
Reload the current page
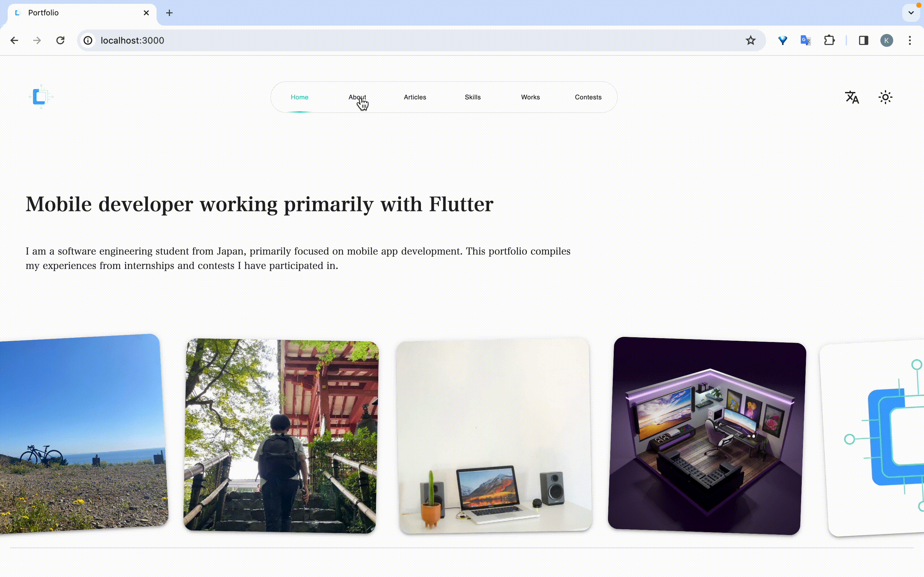tap(60, 40)
